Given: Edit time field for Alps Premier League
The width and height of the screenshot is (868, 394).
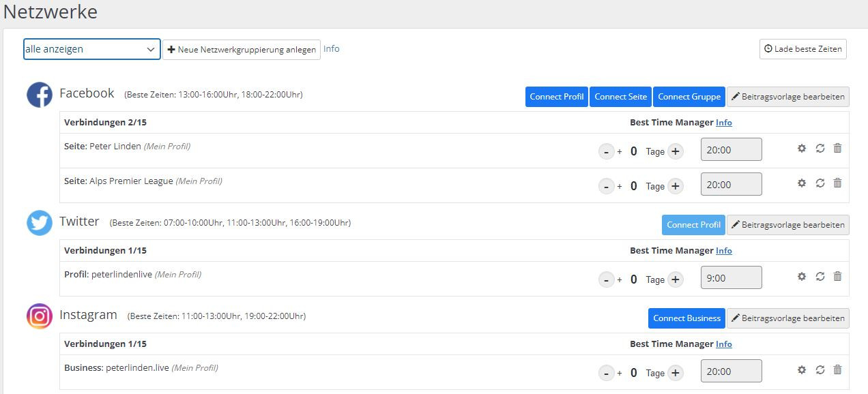Looking at the screenshot, I should click(732, 185).
